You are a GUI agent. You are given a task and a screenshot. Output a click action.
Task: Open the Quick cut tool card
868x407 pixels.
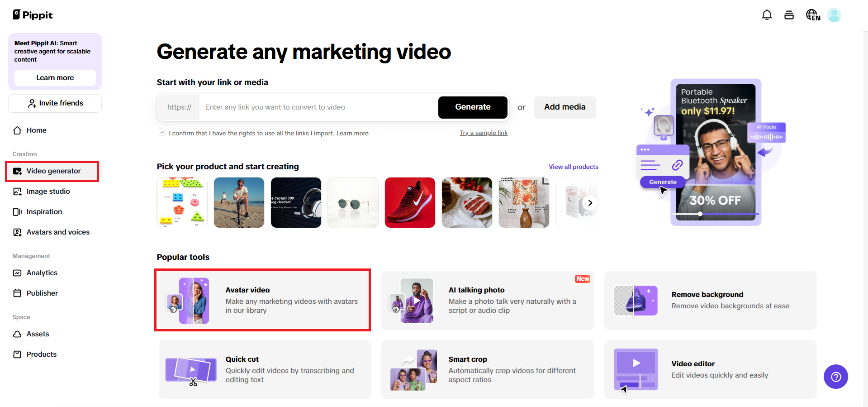265,370
